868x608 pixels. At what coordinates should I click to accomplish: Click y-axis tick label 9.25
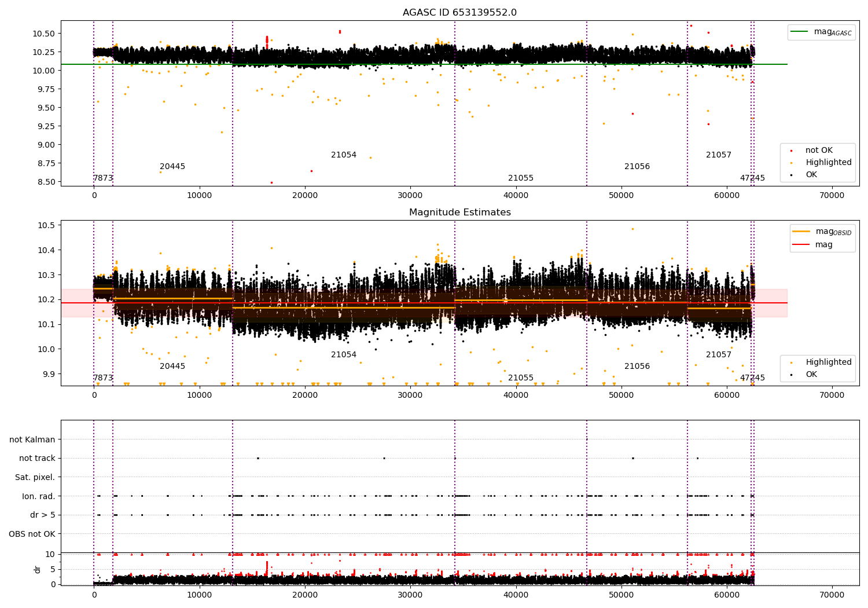point(46,126)
